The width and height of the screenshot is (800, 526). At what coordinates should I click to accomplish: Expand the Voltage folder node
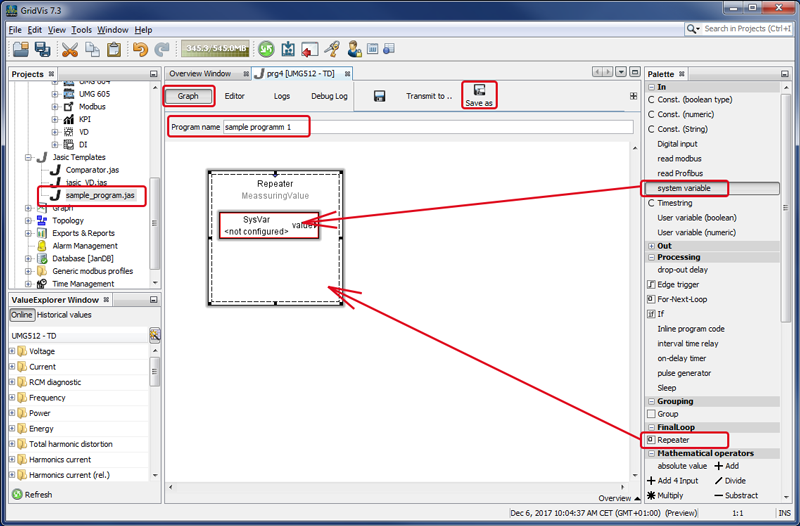pos(12,352)
